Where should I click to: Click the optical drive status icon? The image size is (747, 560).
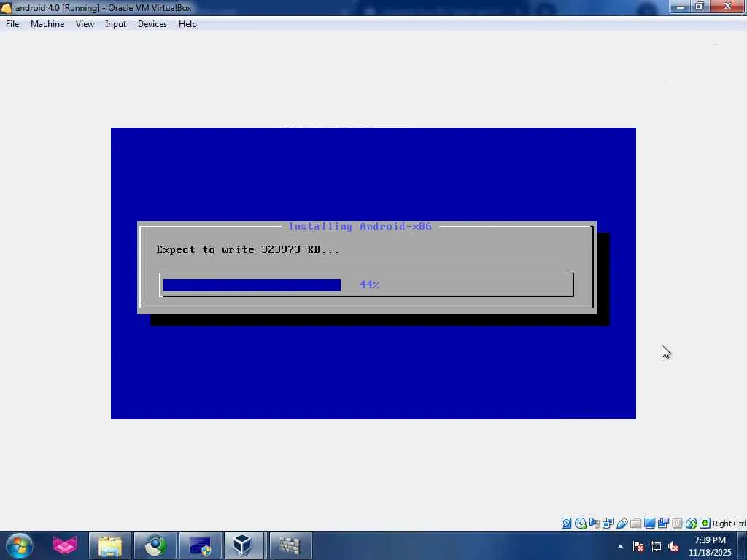[580, 524]
